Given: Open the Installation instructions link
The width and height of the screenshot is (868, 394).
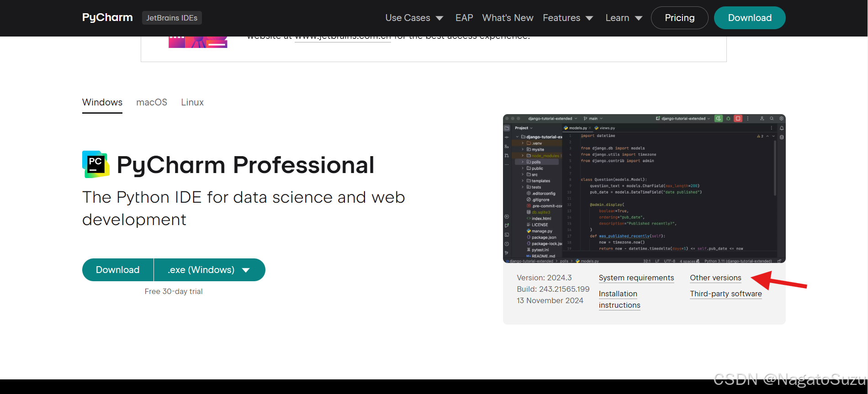Looking at the screenshot, I should point(619,299).
